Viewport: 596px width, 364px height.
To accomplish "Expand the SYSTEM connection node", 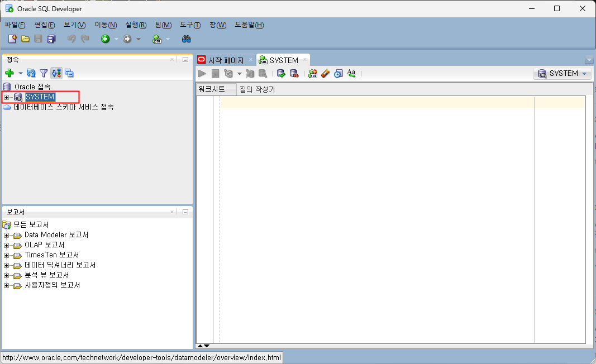I will click(6, 97).
